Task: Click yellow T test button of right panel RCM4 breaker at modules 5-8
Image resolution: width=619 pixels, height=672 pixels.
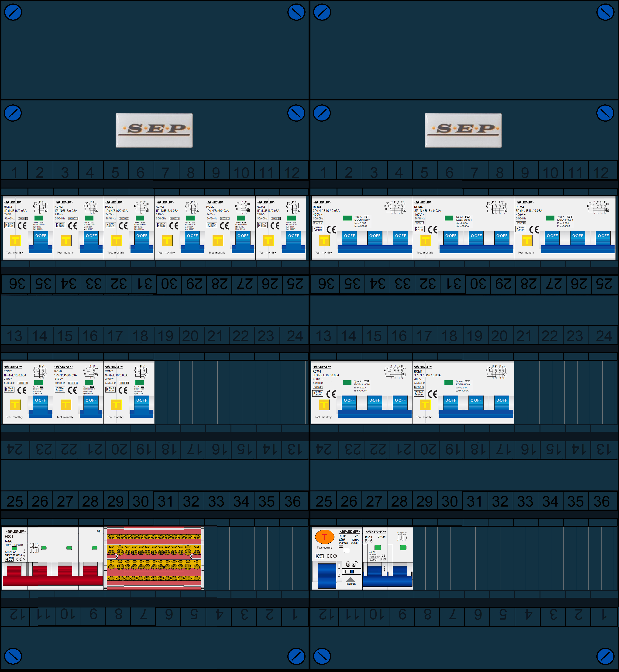Action: [426, 240]
